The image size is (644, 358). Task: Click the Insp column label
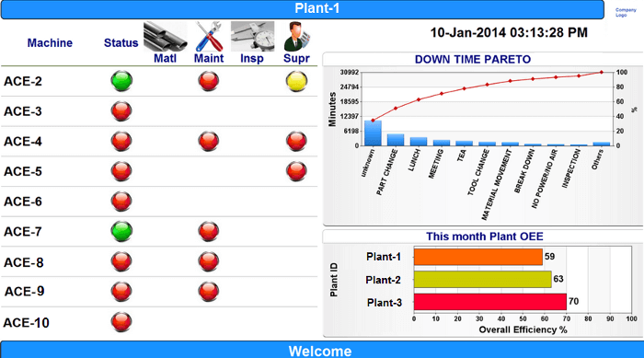252,58
